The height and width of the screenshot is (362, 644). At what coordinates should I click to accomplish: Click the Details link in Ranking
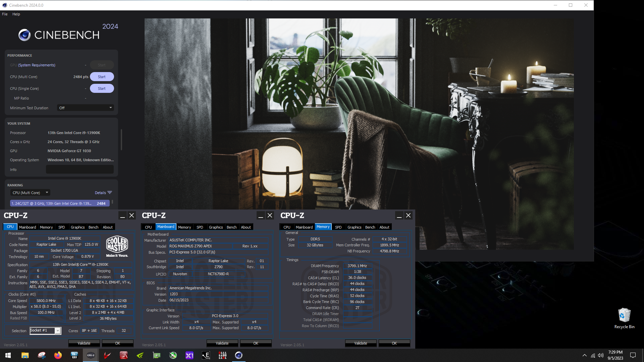100,193
